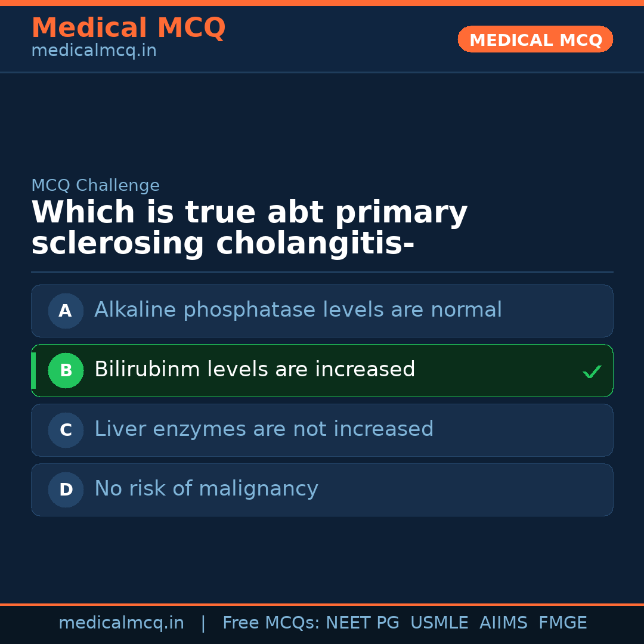This screenshot has height=644, width=644.
Task: Choose 'Alkaline phosphatase levels are normal' answer
Action: [x=298, y=310]
